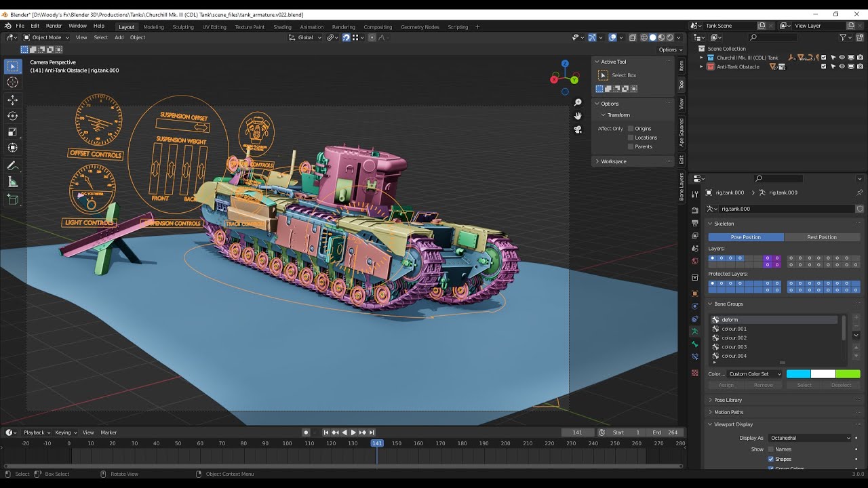868x488 pixels.
Task: Disable Show Shapes checkbox
Action: 771,459
